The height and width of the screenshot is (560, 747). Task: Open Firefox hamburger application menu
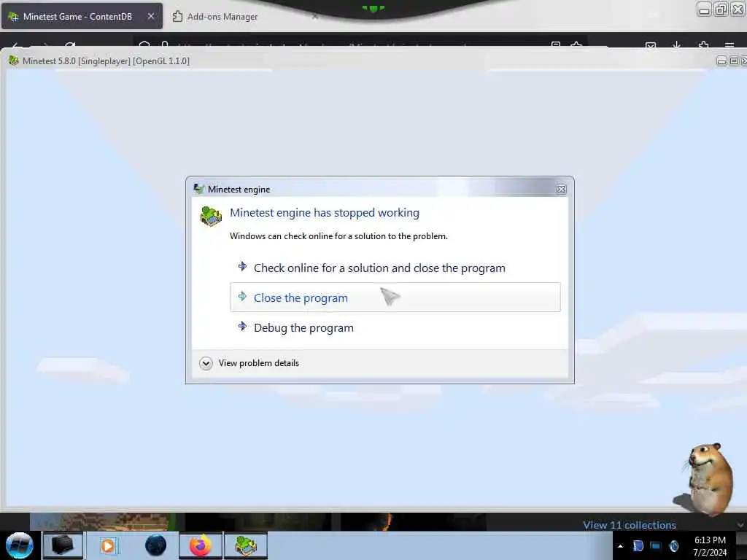[x=729, y=45]
